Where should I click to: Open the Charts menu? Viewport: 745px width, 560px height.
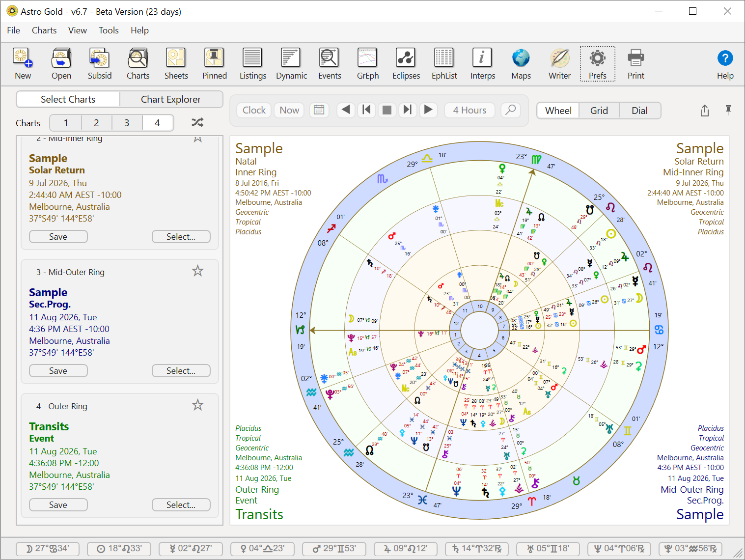point(44,30)
